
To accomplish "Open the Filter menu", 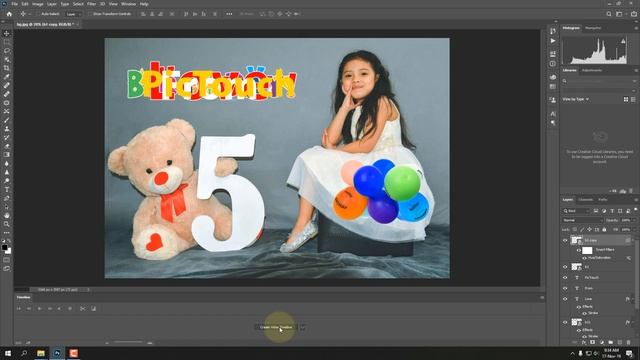I will coord(91,4).
